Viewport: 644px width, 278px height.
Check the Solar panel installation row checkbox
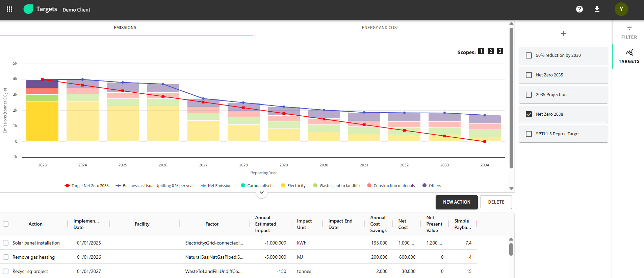point(6,243)
